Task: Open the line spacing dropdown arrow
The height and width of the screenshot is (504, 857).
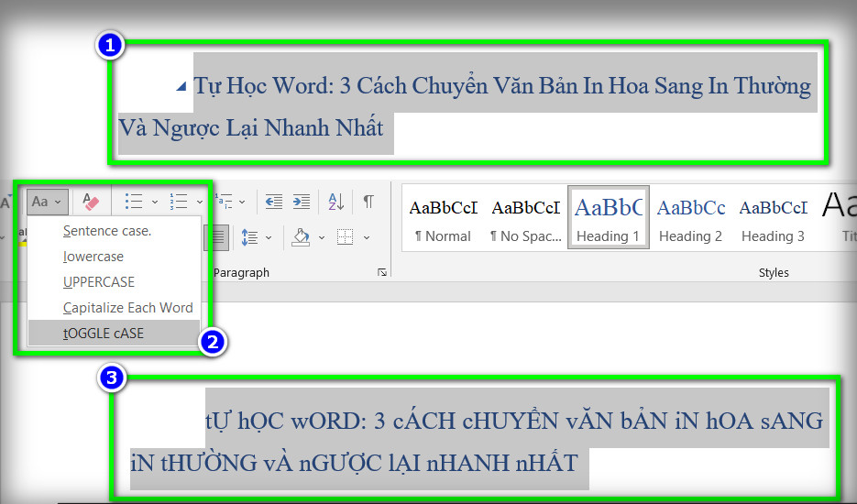Action: (269, 237)
